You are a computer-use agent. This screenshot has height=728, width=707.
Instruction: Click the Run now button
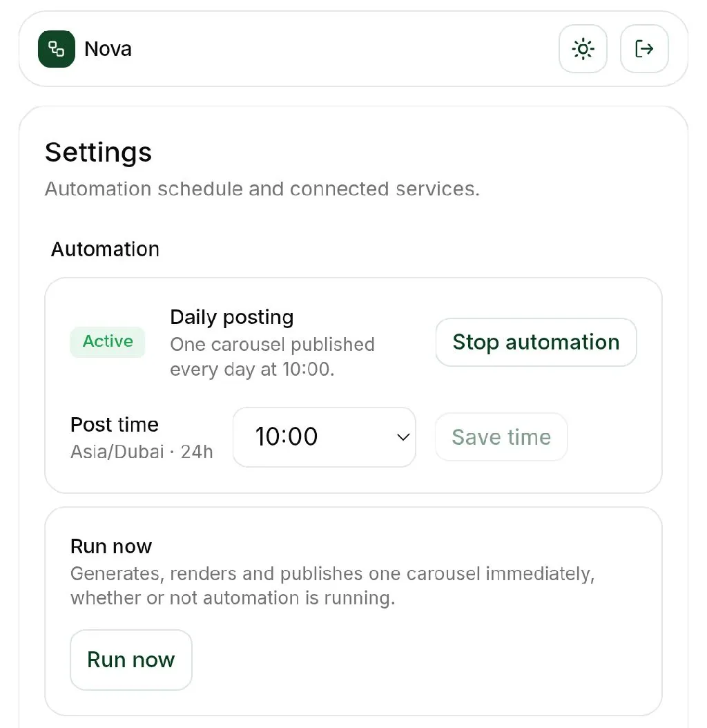pyautogui.click(x=131, y=660)
